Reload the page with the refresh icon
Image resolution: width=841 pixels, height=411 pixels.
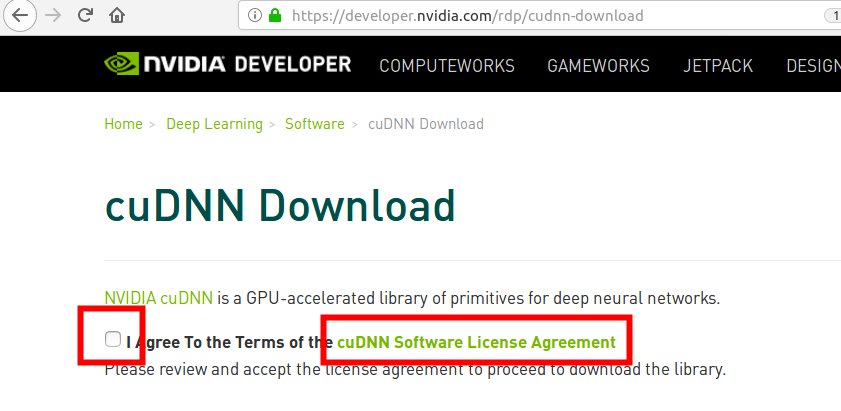tap(85, 15)
